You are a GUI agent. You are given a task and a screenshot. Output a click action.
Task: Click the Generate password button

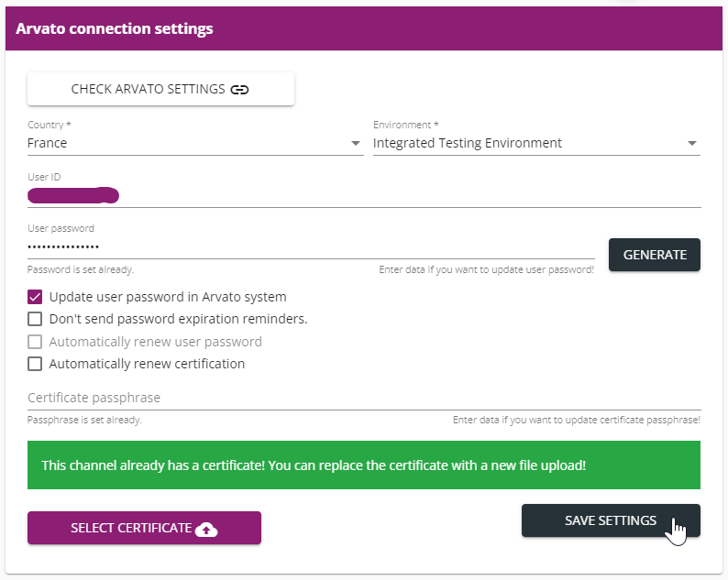tap(654, 255)
